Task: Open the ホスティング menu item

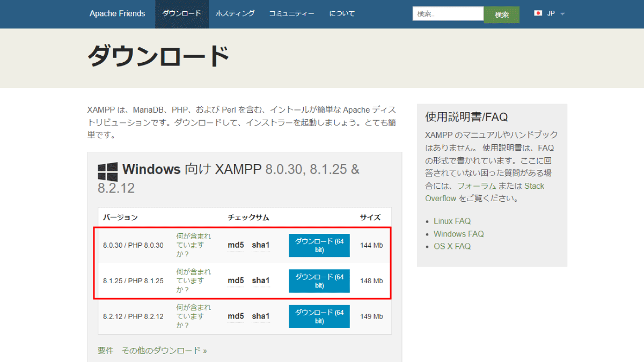Action: click(235, 14)
